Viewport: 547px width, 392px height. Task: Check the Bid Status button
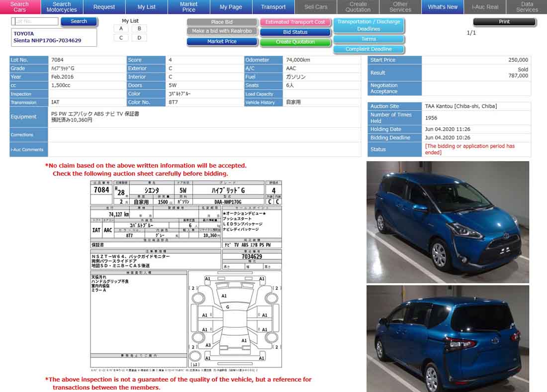295,32
